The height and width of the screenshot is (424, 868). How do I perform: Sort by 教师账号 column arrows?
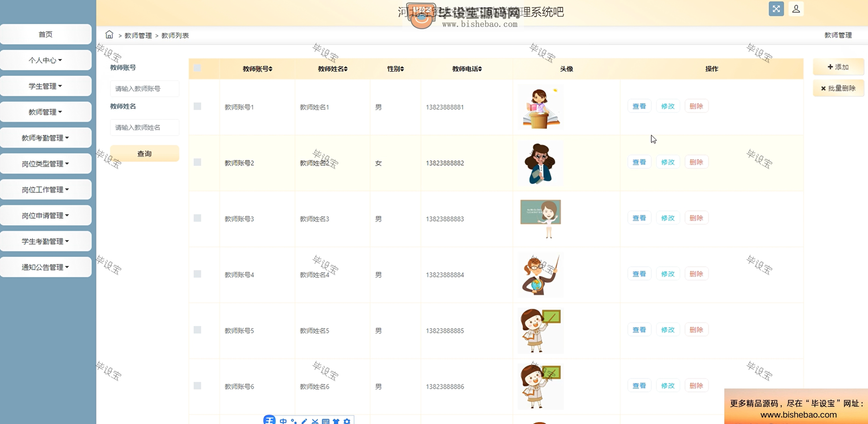pos(271,69)
